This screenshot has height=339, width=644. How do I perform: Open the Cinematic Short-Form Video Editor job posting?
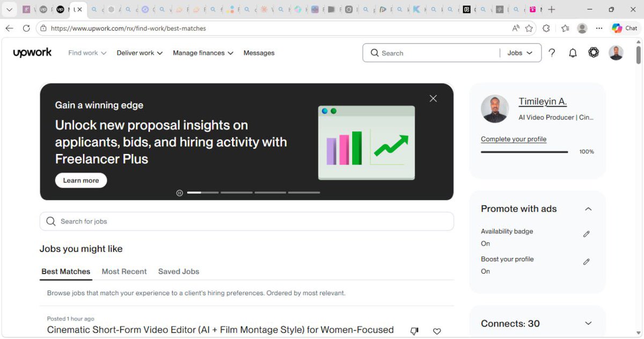tap(221, 330)
